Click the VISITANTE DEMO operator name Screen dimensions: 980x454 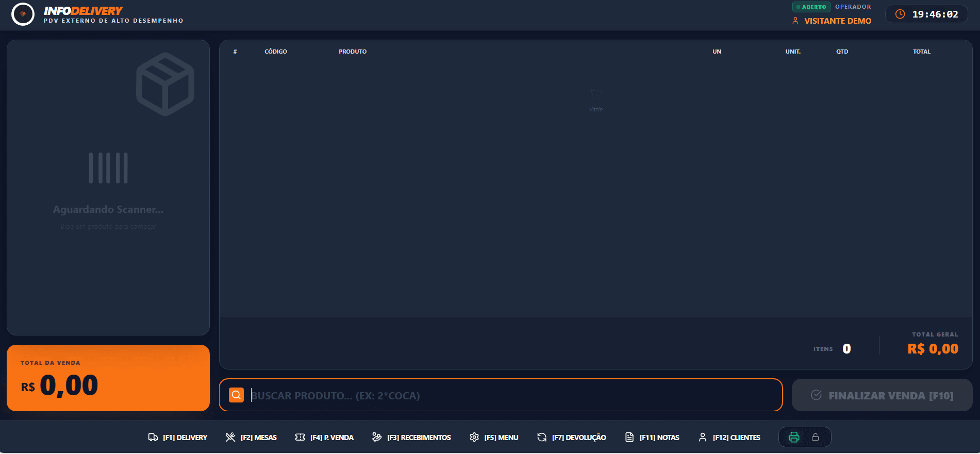coord(838,21)
